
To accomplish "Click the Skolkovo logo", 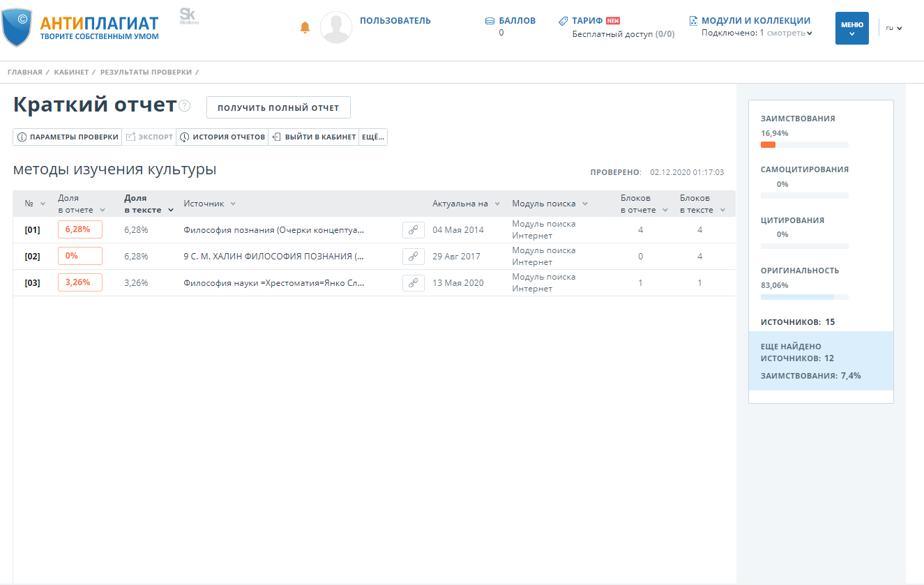I will click(x=188, y=16).
